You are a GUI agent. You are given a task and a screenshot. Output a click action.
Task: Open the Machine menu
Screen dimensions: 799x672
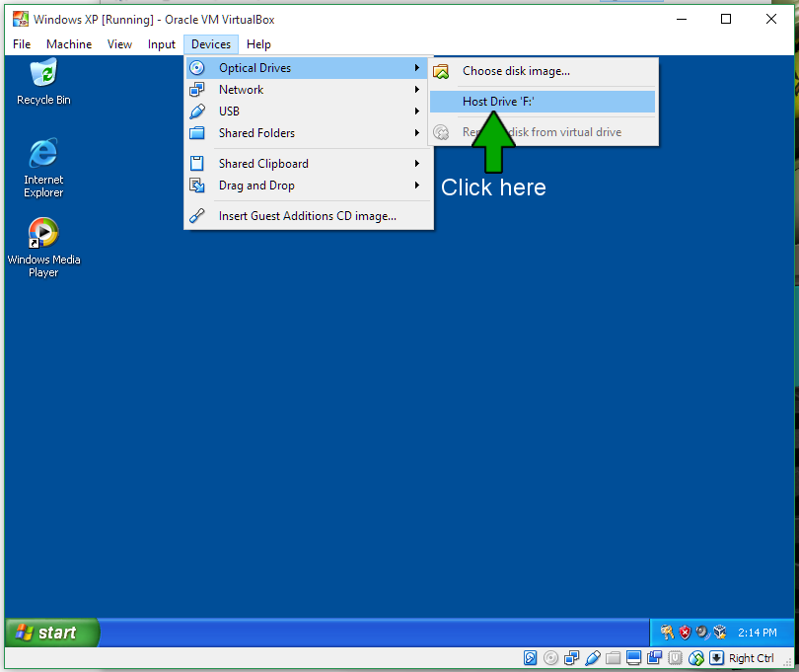point(69,44)
